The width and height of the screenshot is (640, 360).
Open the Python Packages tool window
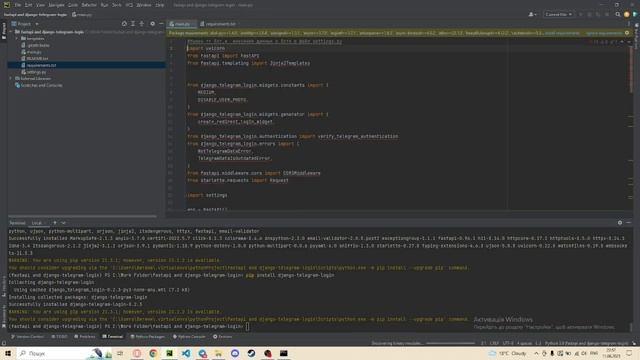click(147, 337)
